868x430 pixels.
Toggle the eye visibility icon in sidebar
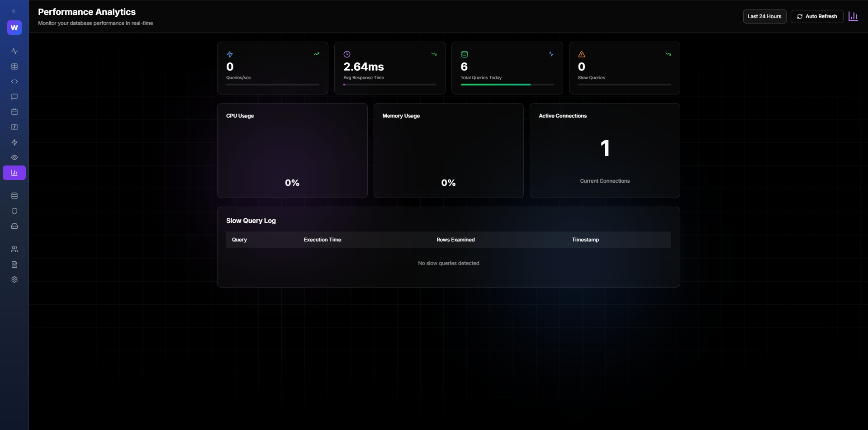(14, 157)
